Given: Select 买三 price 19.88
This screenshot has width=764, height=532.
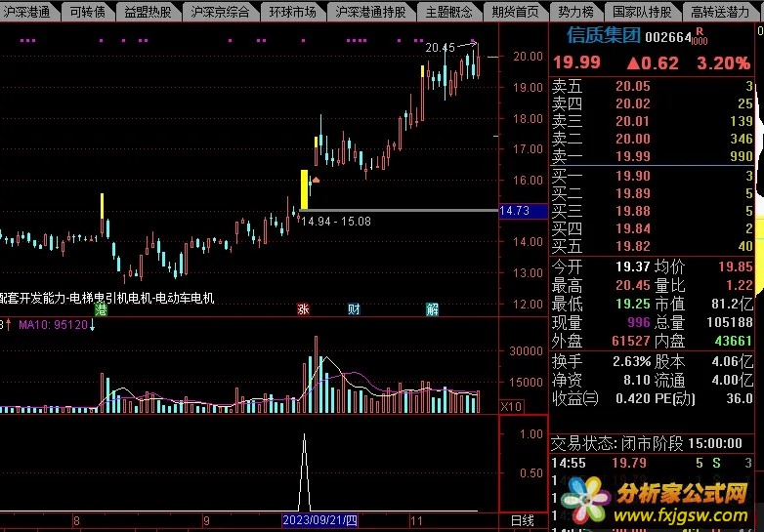Looking at the screenshot, I should 632,211.
